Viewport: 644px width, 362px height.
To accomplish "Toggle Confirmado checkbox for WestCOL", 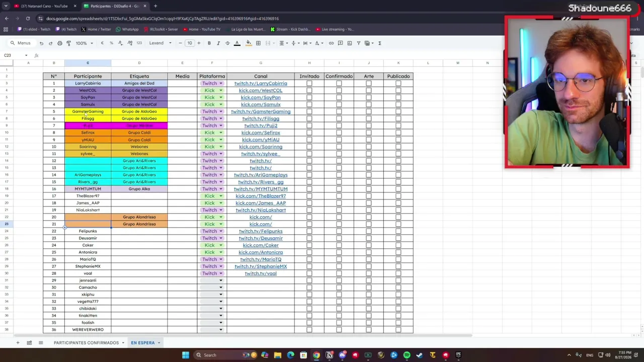I will click(x=339, y=90).
